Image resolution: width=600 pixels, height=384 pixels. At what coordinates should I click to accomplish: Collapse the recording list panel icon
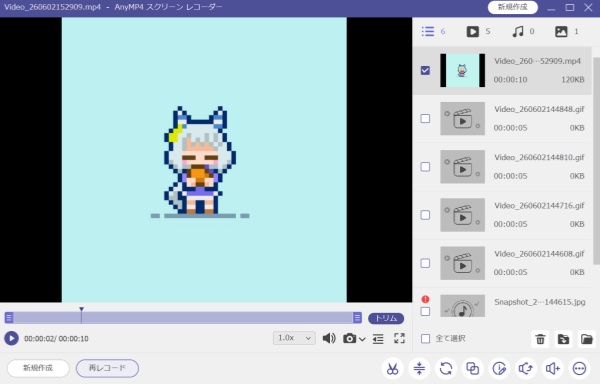point(378,338)
